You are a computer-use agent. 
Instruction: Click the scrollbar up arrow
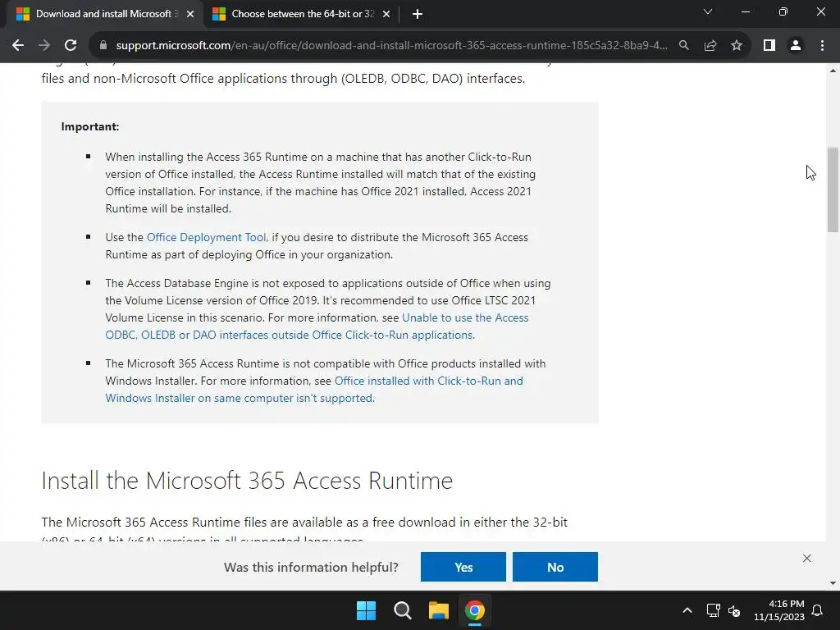(833, 71)
